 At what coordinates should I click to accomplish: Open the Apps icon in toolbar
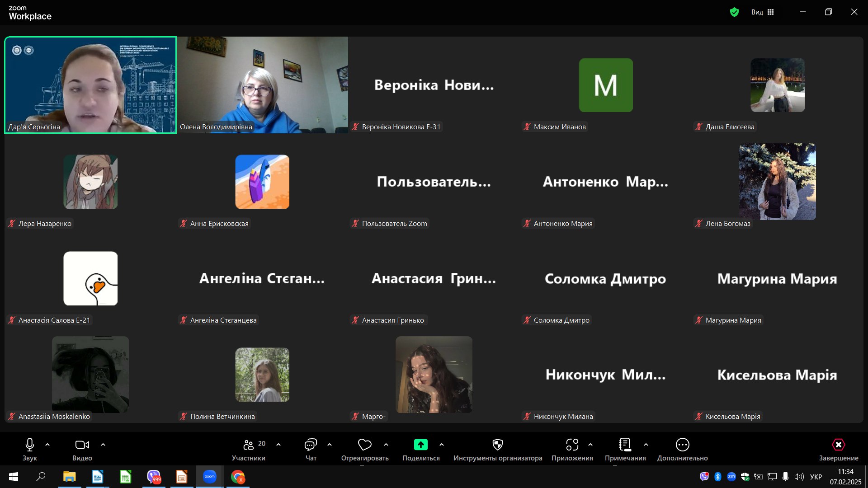click(572, 445)
